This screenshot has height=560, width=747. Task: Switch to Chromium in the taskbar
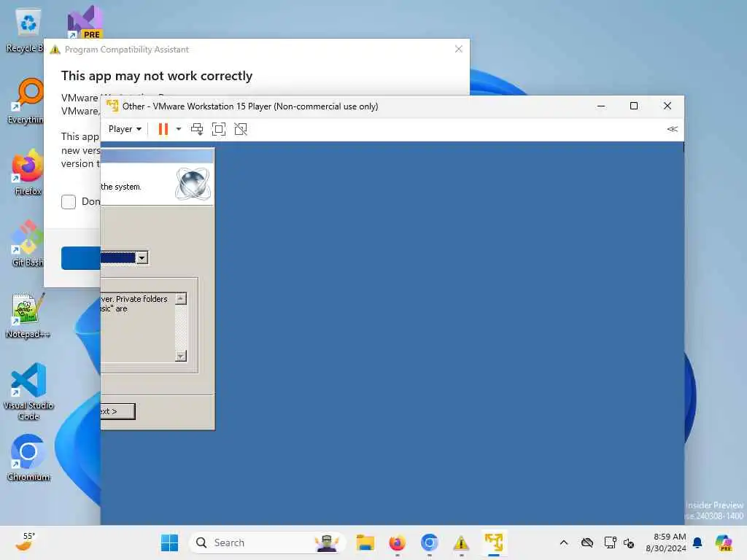pyautogui.click(x=429, y=542)
